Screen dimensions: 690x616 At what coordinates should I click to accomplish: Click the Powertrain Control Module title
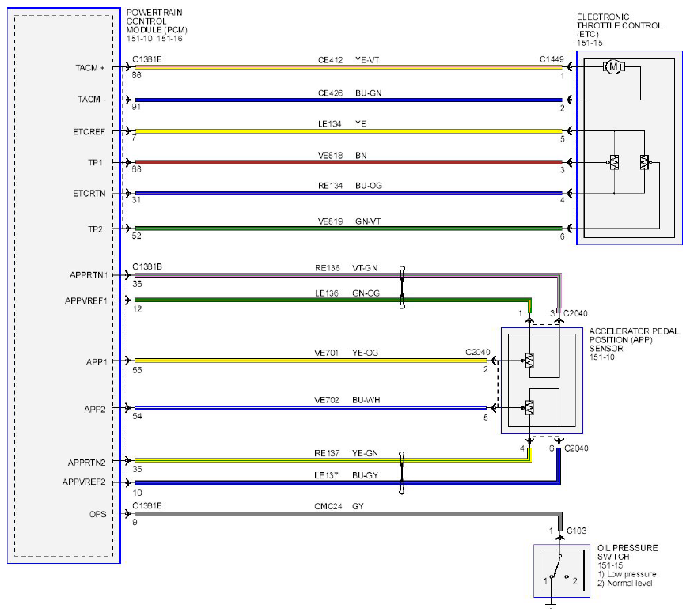pyautogui.click(x=157, y=21)
